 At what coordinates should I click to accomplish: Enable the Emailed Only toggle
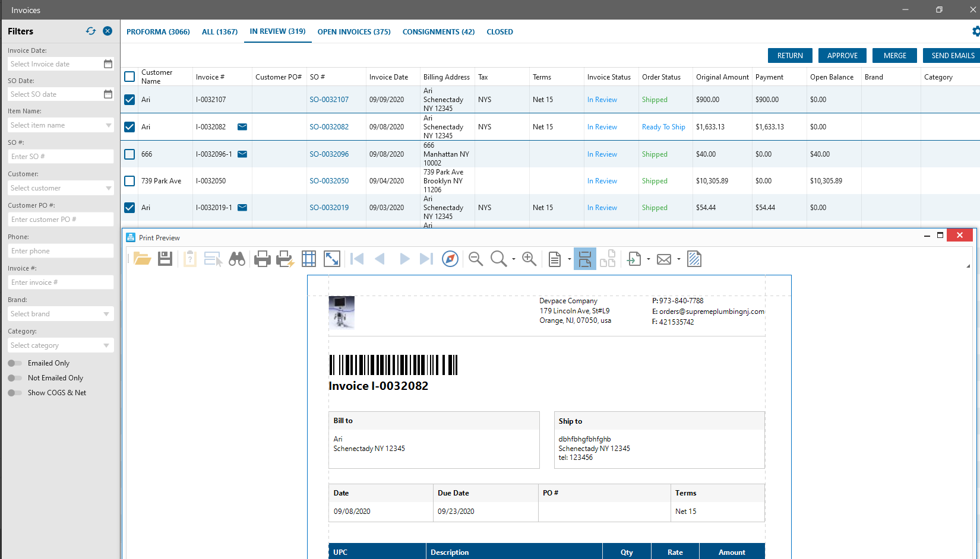15,363
